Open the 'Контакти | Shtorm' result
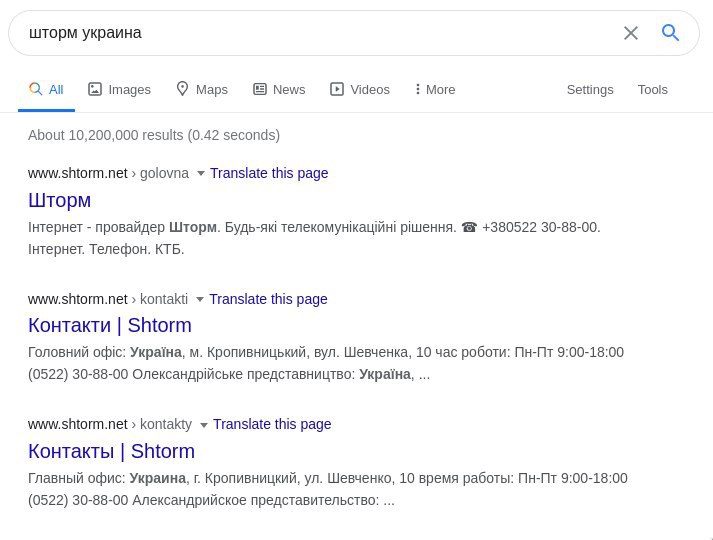The width and height of the screenshot is (713, 540). (x=110, y=325)
